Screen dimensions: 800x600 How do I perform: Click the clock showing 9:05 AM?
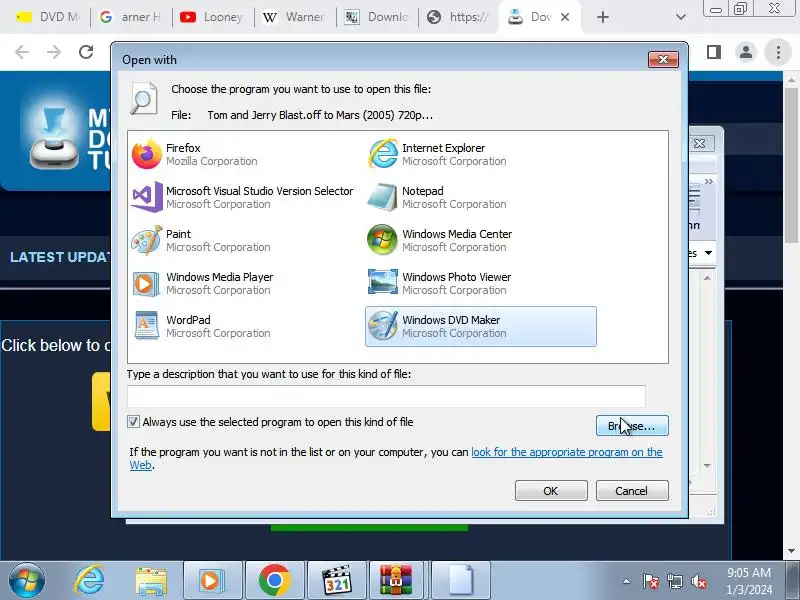(748, 572)
